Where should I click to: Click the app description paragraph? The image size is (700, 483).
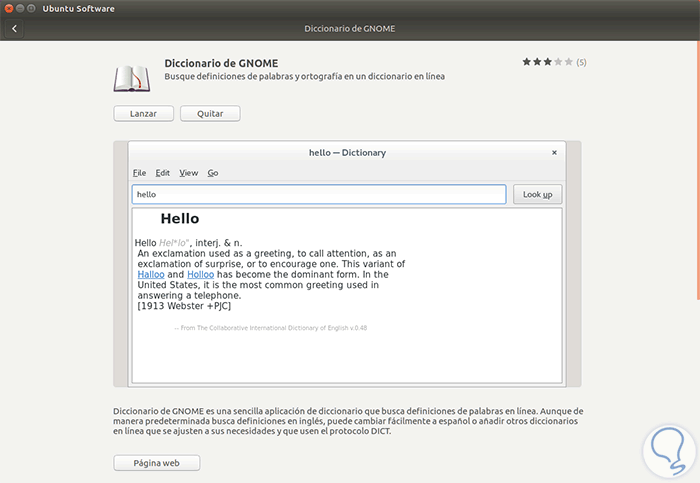point(348,421)
